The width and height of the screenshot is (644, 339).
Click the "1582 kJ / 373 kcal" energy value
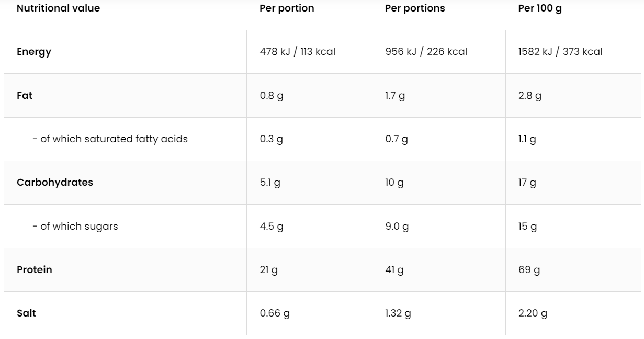[560, 52]
